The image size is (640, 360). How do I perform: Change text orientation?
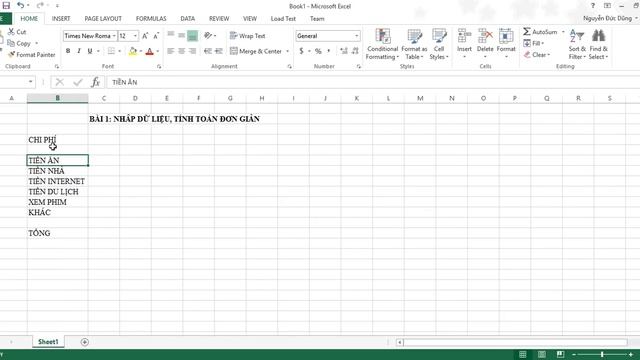tap(208, 36)
